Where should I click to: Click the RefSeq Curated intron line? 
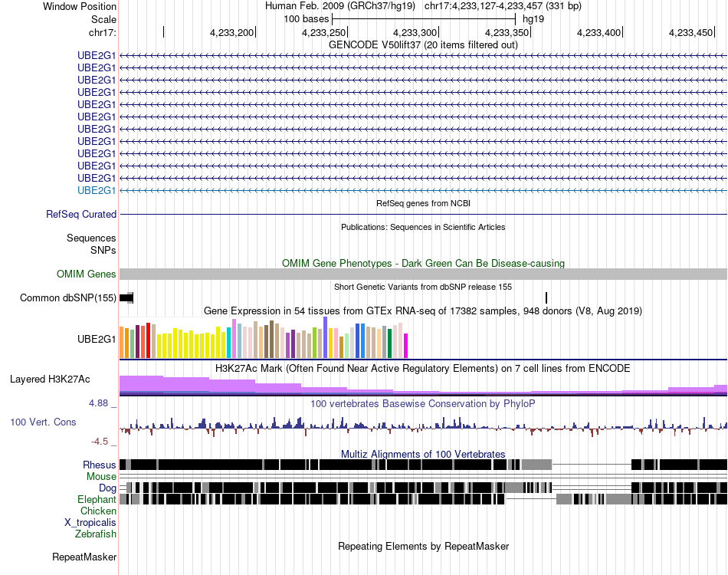pos(424,214)
